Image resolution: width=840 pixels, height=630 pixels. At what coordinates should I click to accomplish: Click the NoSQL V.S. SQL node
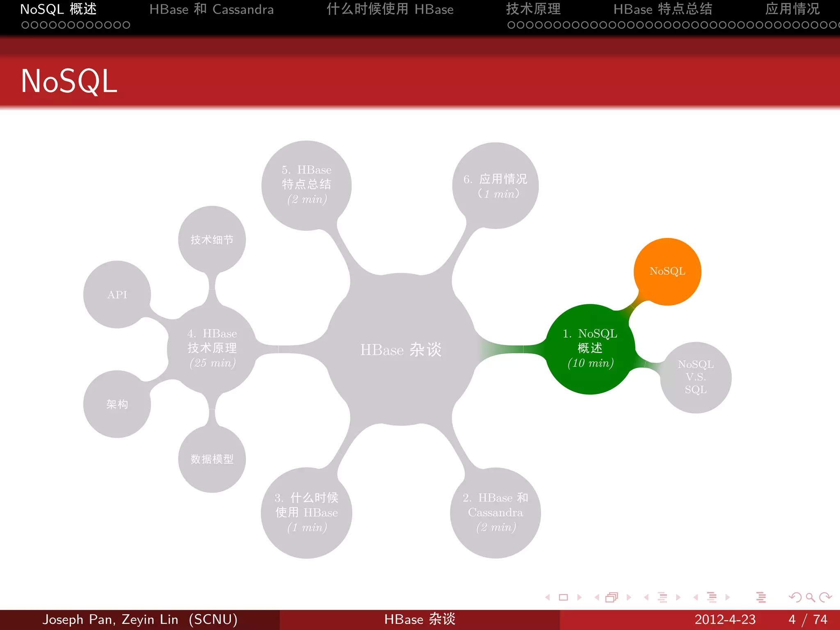tap(696, 377)
